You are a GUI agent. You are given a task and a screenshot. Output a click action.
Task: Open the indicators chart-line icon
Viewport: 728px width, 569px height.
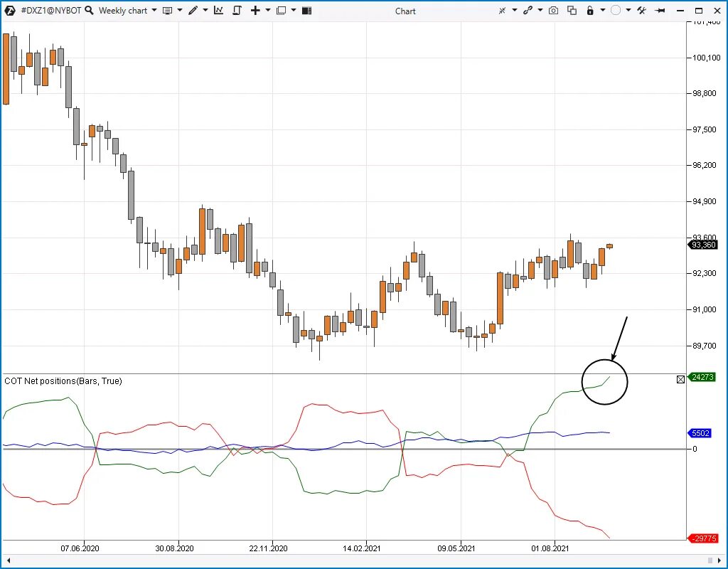pyautogui.click(x=218, y=10)
